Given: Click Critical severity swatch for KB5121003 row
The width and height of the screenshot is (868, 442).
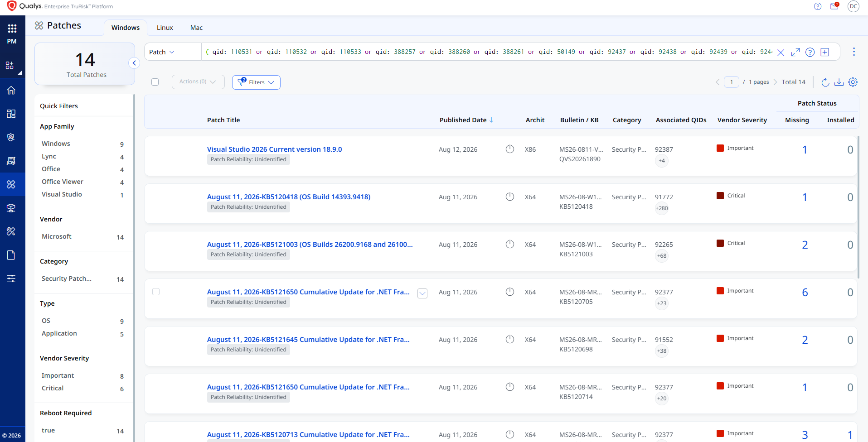Looking at the screenshot, I should 720,243.
